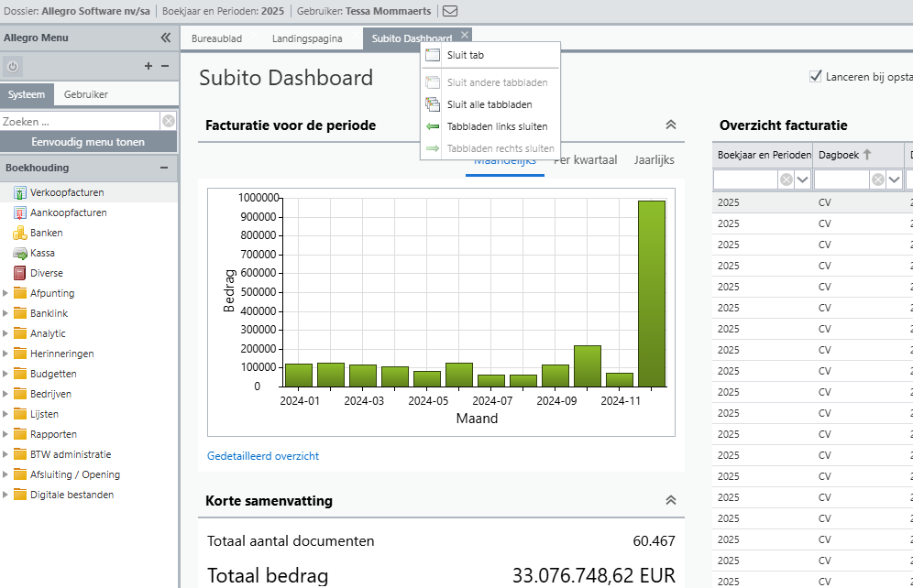913x588 pixels.
Task: Show chart Per kwartaal
Action: [585, 160]
